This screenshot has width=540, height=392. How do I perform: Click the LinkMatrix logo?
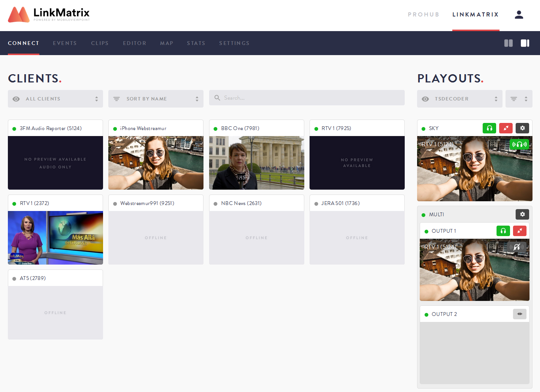coord(49,15)
